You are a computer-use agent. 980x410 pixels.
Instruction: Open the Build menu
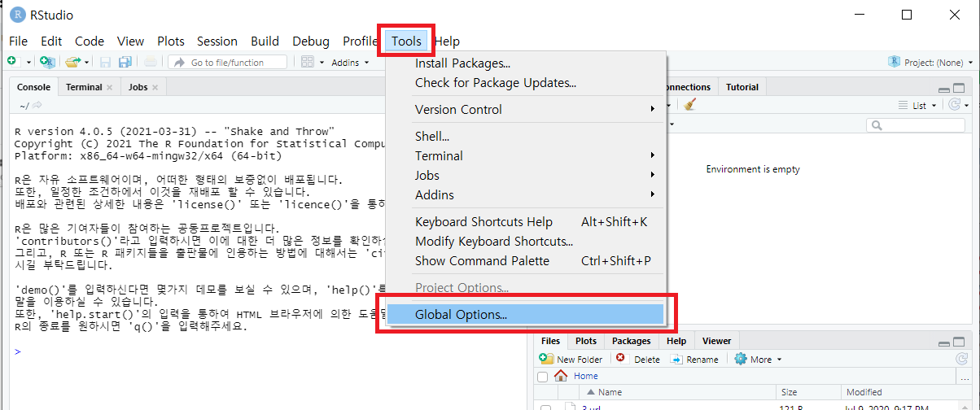coord(265,41)
